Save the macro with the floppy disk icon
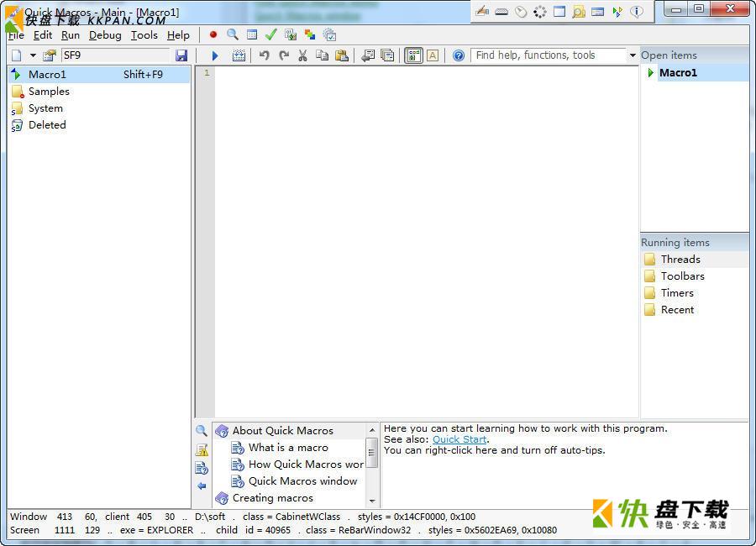 (x=181, y=55)
